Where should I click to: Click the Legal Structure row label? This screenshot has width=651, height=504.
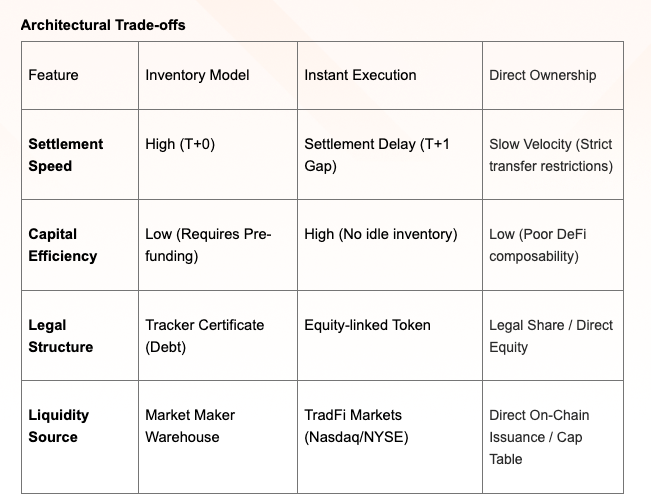80,335
